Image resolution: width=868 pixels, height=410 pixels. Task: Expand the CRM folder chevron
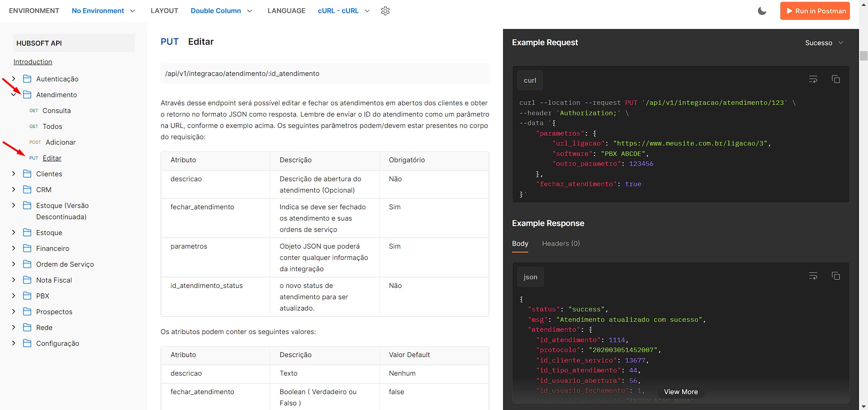(x=14, y=189)
